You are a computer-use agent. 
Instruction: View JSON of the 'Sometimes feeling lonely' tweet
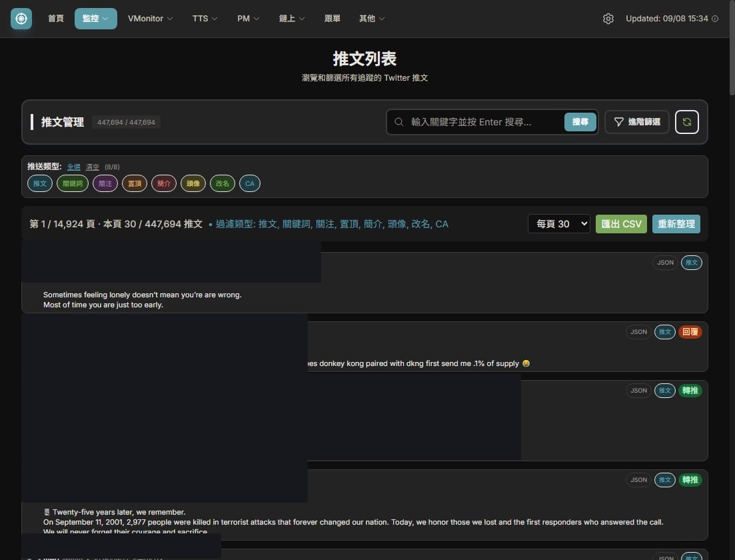point(665,263)
